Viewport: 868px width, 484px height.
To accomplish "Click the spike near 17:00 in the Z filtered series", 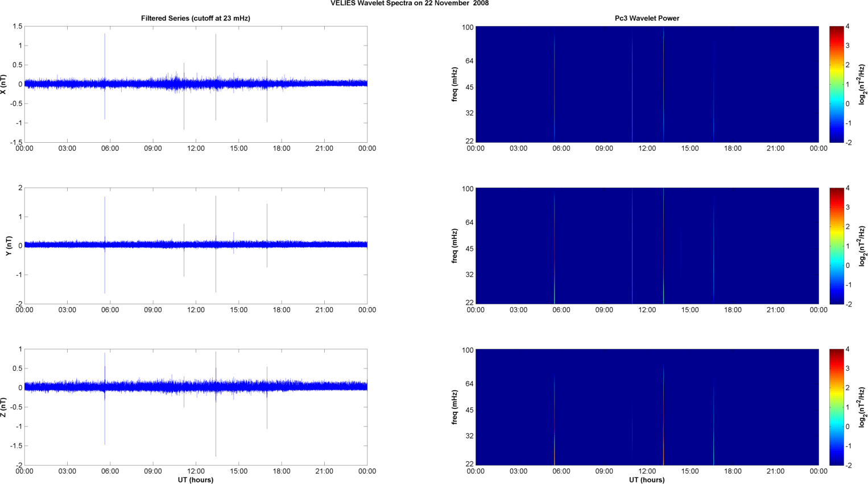I will pos(267,398).
